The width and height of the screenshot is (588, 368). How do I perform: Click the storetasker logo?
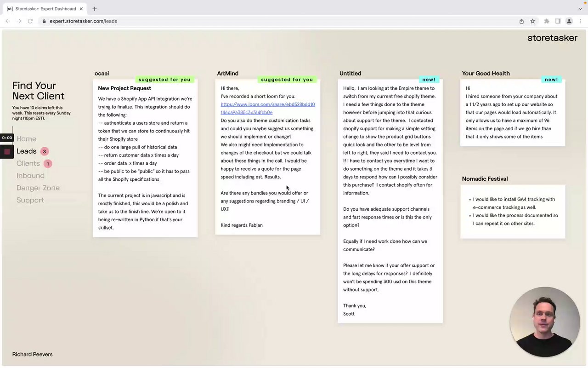pyautogui.click(x=552, y=38)
